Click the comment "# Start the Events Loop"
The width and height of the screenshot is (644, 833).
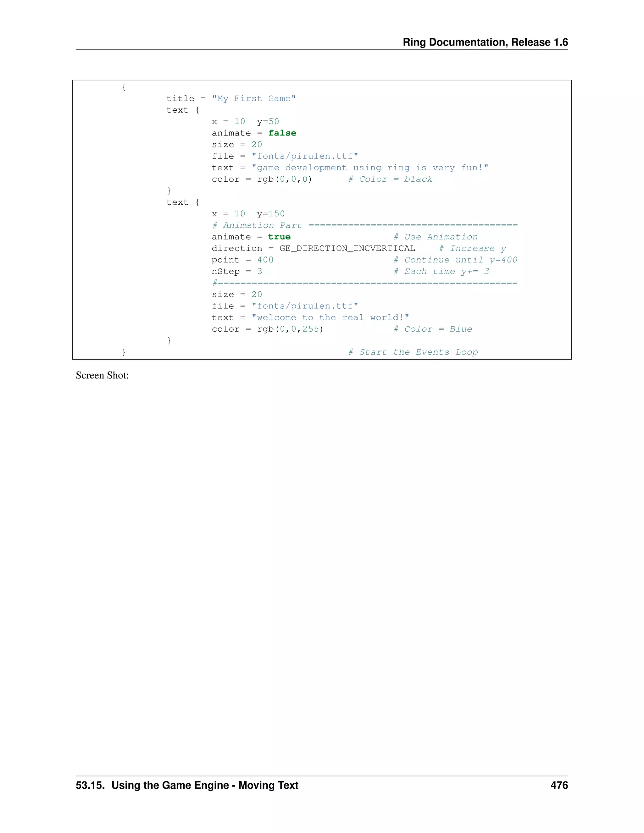(x=413, y=352)
